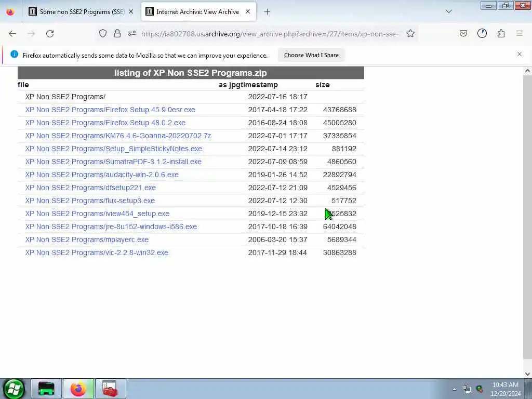
Task: Open SumatraPDF-3.1.2-install.exe link
Action: [x=113, y=162]
